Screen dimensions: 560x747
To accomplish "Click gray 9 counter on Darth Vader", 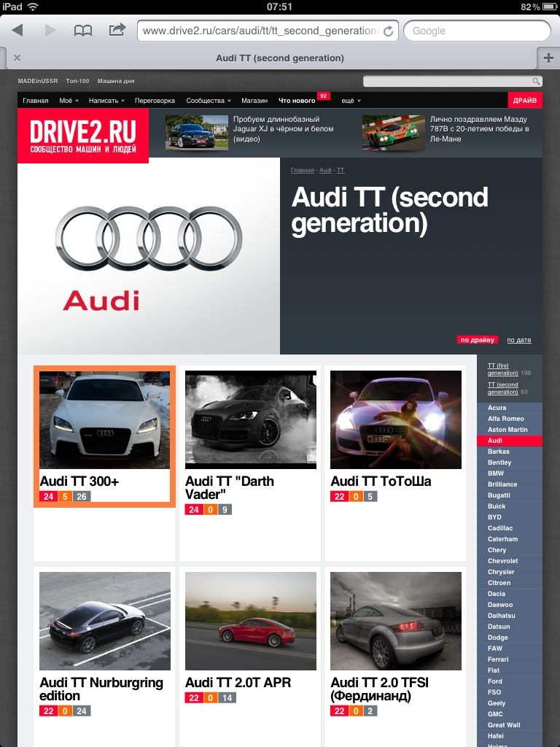I will [x=225, y=510].
